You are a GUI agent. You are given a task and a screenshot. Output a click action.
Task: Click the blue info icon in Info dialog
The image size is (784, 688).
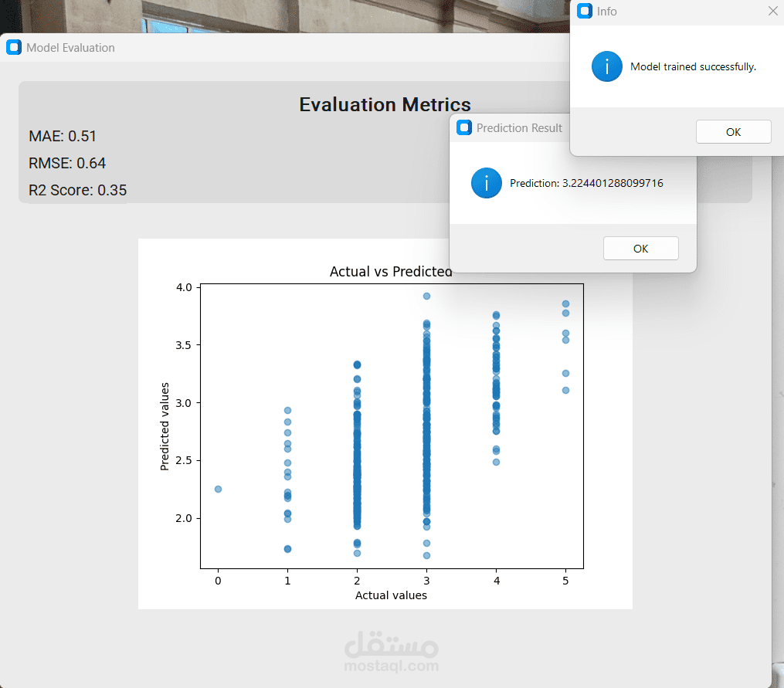point(606,66)
